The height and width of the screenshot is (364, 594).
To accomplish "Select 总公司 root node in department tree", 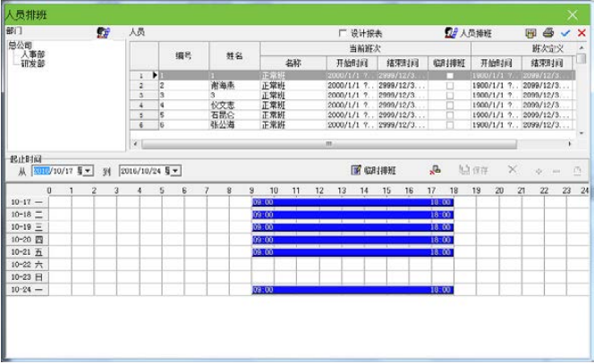I will coord(20,44).
